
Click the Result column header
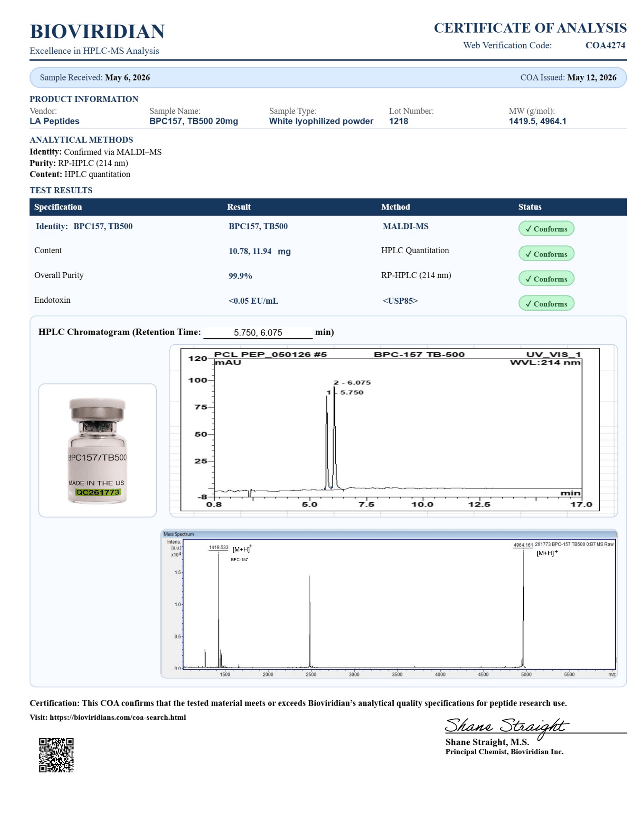239,207
